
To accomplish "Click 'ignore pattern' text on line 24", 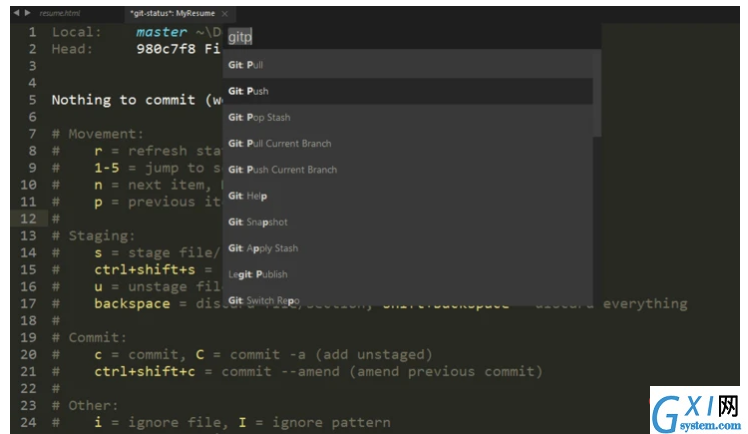I will (x=331, y=423).
